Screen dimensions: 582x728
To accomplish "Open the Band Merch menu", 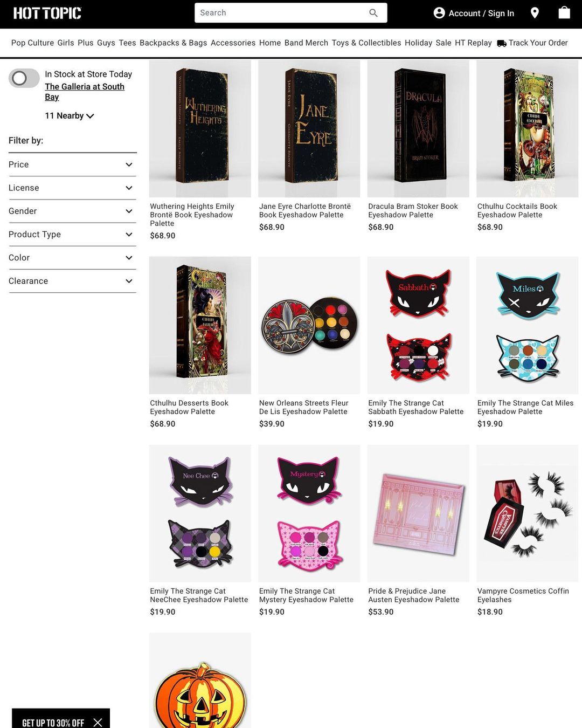I will point(306,43).
